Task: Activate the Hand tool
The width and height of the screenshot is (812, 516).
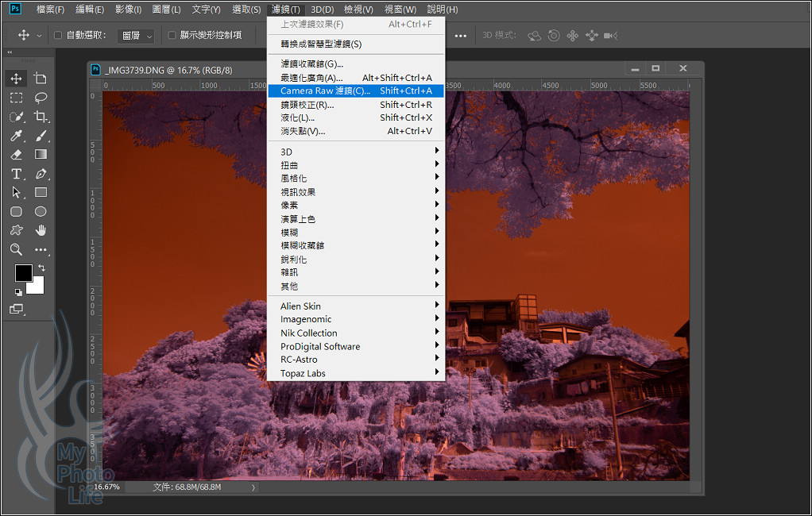Action: pyautogui.click(x=41, y=230)
